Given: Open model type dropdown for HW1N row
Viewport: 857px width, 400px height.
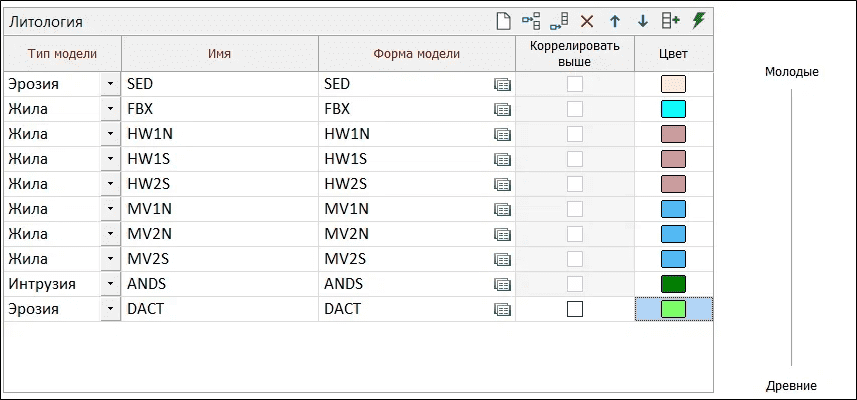Looking at the screenshot, I should (x=110, y=134).
